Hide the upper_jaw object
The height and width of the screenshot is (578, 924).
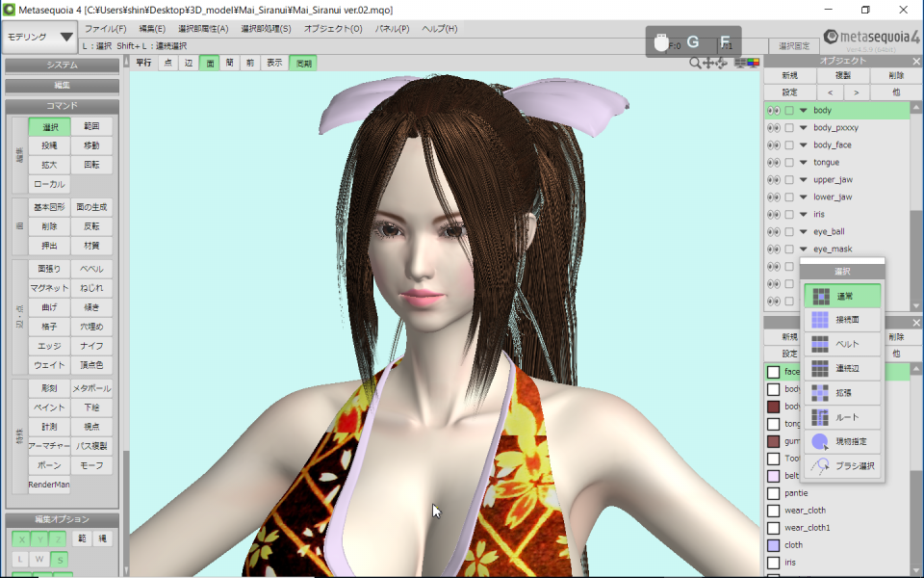[x=773, y=180]
